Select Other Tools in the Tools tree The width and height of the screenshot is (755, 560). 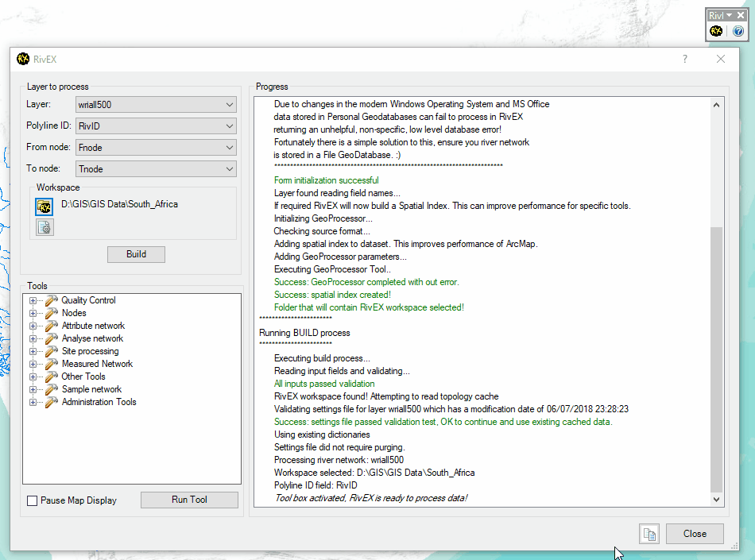(83, 377)
